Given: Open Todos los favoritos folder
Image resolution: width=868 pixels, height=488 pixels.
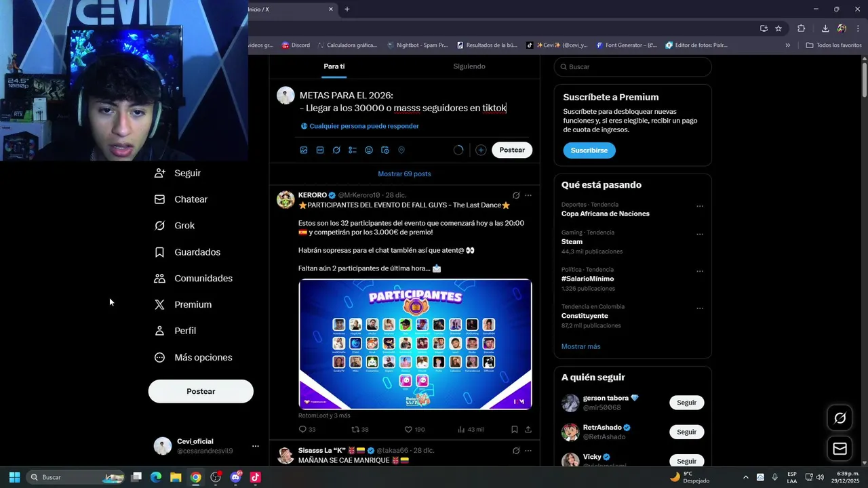Looking at the screenshot, I should [x=833, y=45].
